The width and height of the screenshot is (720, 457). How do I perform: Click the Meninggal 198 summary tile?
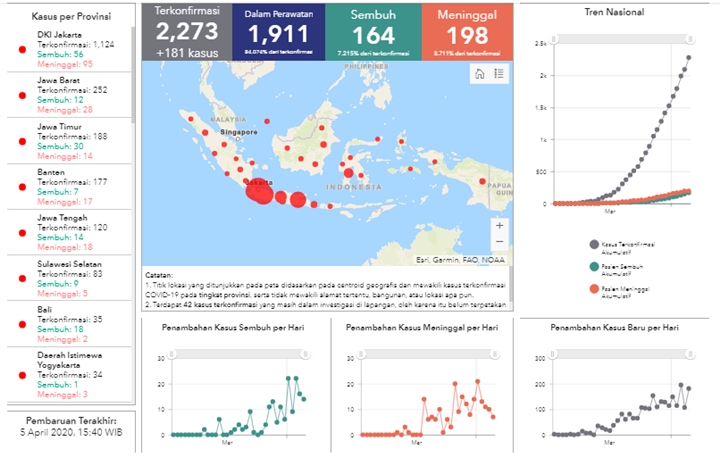coord(467,32)
